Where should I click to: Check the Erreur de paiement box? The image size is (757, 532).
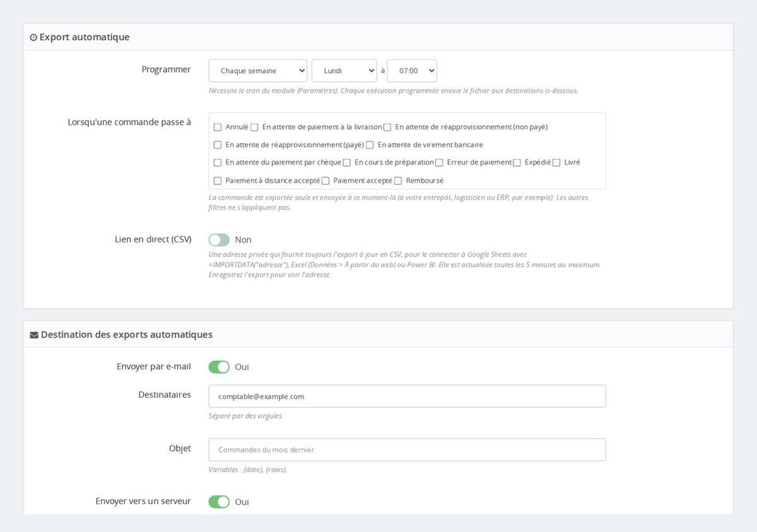tap(439, 163)
